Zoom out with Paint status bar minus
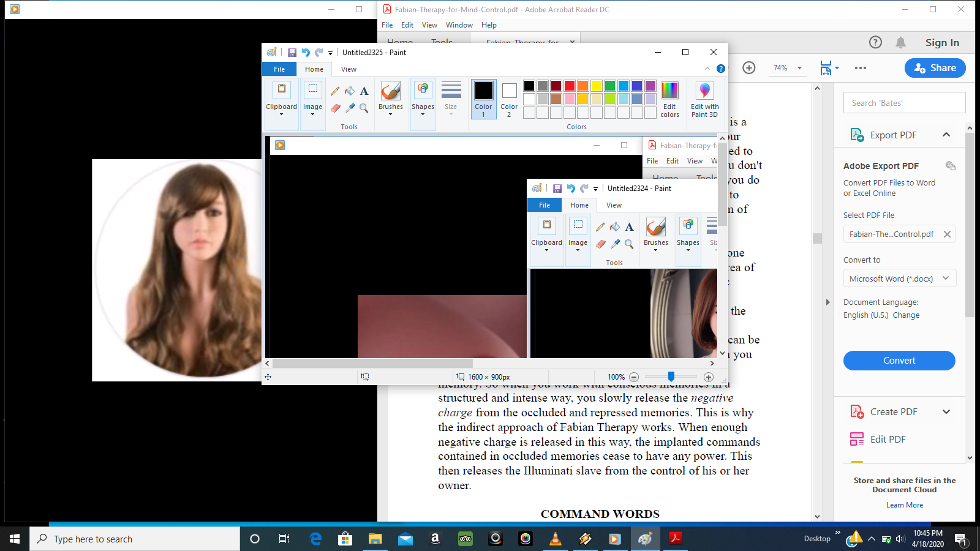The image size is (980, 551). [634, 377]
